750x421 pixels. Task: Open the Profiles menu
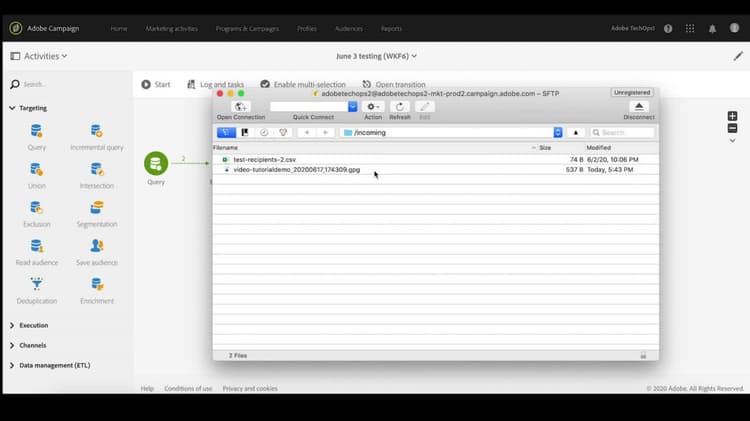click(x=307, y=29)
